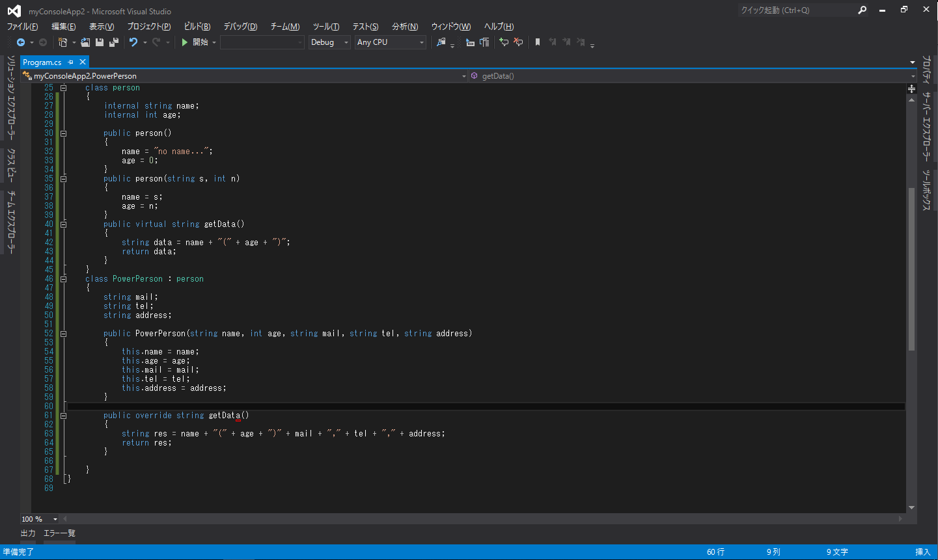Image resolution: width=938 pixels, height=560 pixels.
Task: Collapse the public person() constructor block
Action: pos(63,133)
